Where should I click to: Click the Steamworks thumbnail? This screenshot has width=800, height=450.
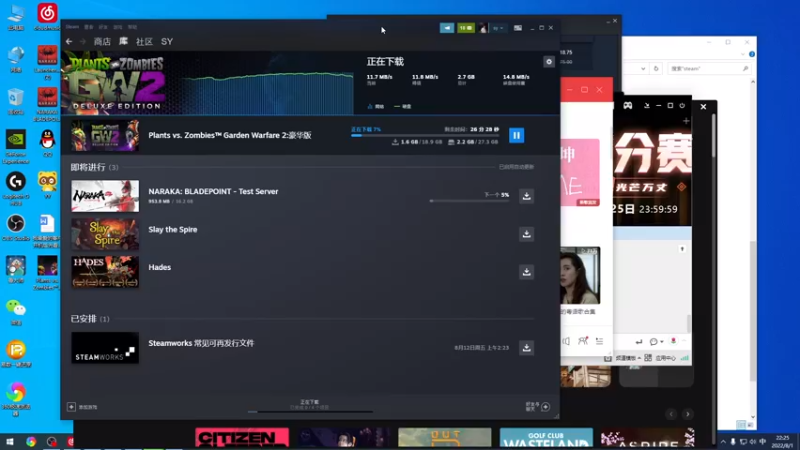click(105, 348)
